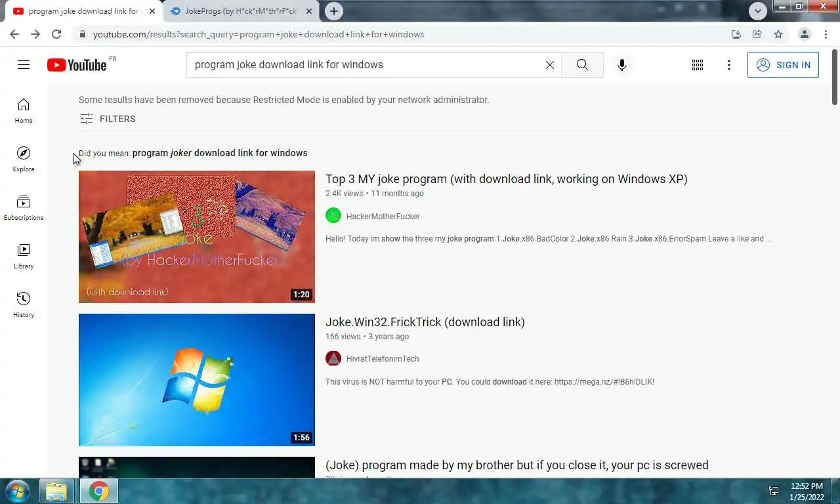Click the network tray icon
Viewport: 840px width, 504px height.
pyautogui.click(x=774, y=491)
